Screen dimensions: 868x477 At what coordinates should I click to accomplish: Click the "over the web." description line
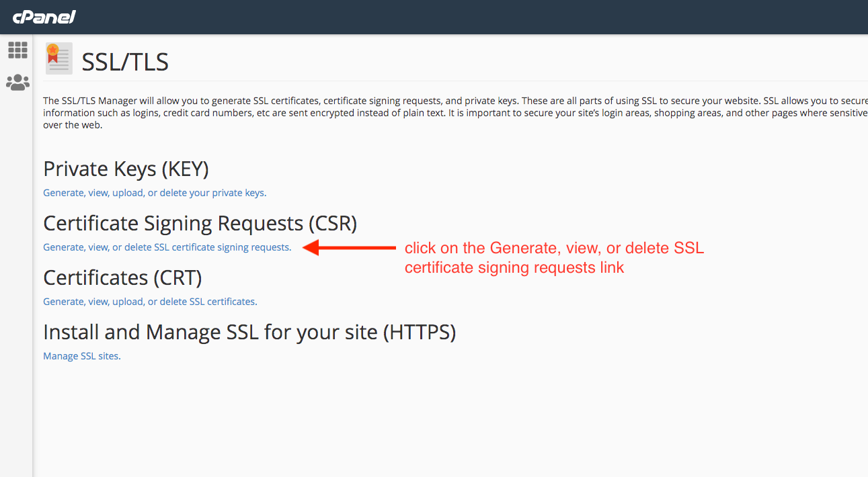[x=73, y=125]
